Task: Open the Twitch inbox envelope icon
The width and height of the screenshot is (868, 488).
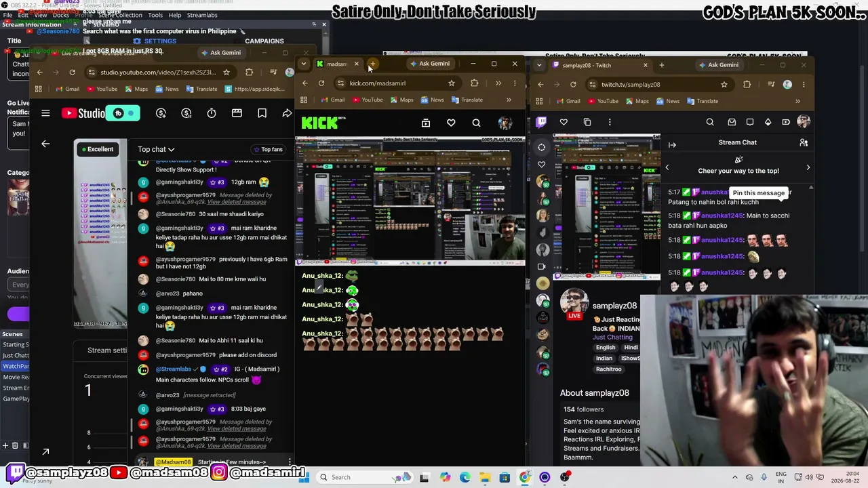Action: 732,122
